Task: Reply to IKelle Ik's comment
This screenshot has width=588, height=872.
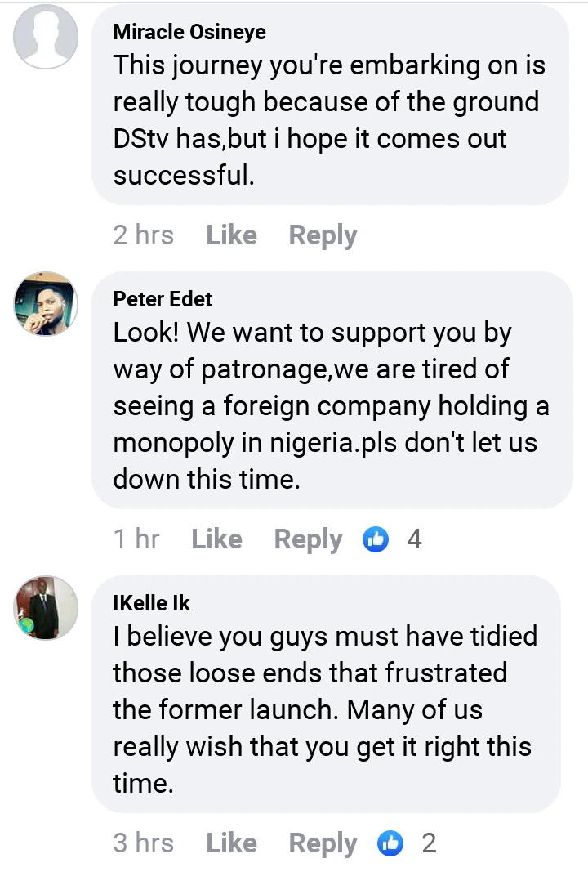Action: pos(323,843)
